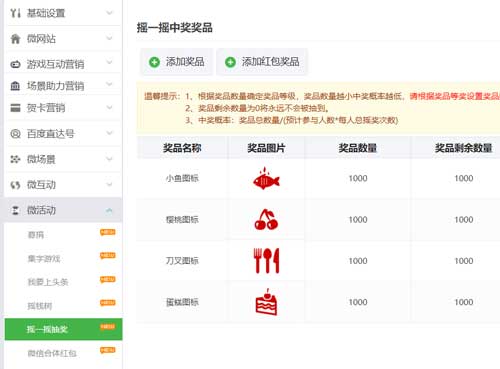Click the 奖品数量 column header

click(358, 148)
